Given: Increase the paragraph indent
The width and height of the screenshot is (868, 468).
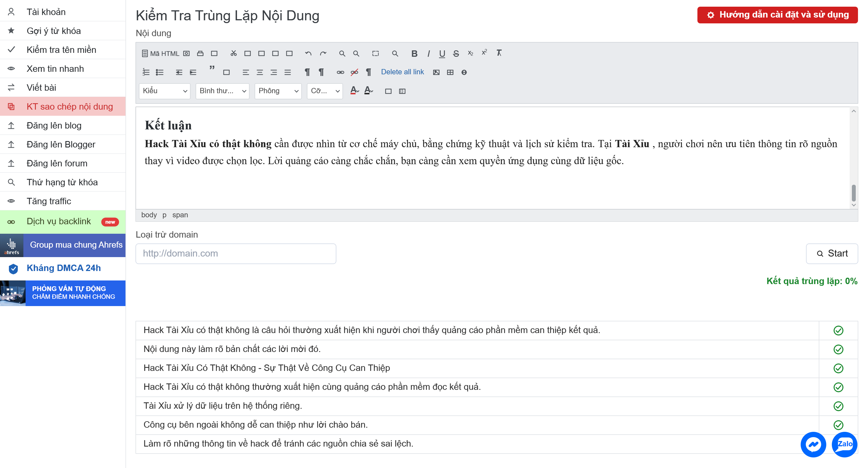Looking at the screenshot, I should [x=193, y=72].
